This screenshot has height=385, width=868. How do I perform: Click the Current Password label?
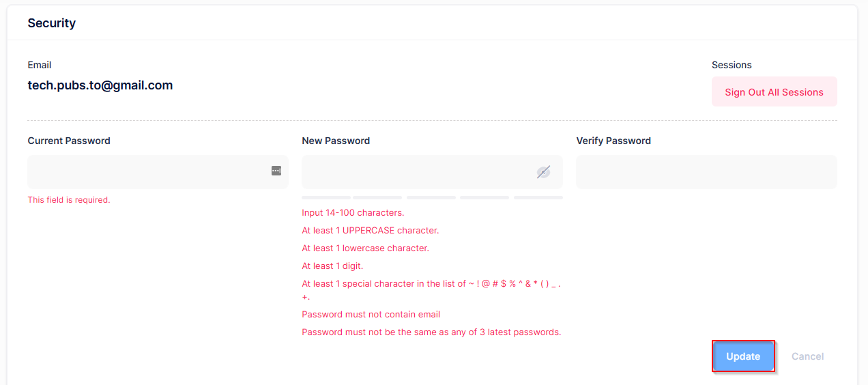[69, 141]
